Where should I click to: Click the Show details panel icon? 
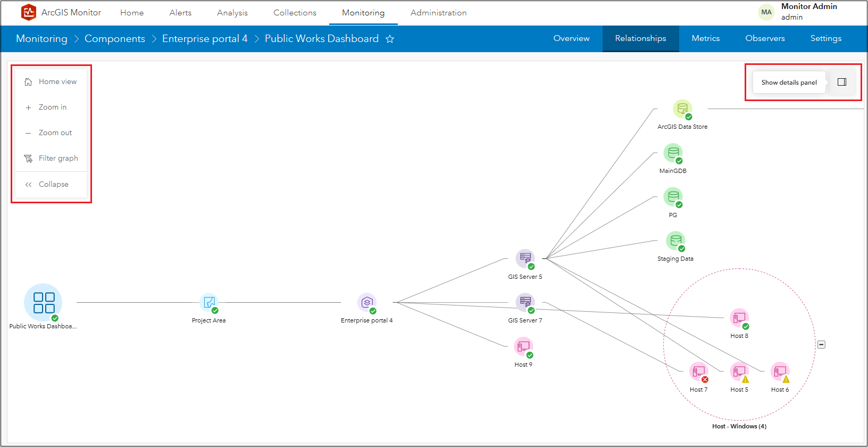point(842,82)
